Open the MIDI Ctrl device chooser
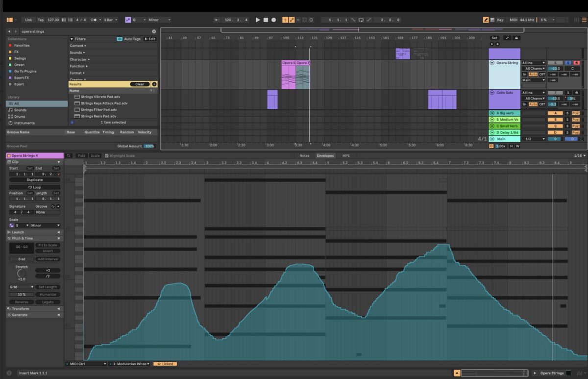588x379 pixels. [x=86, y=364]
